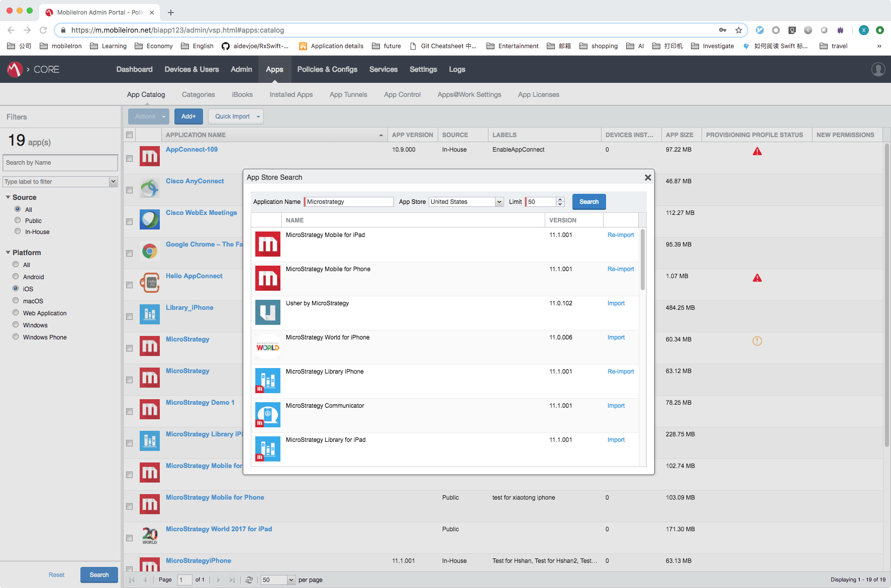Viewport: 891px width, 588px height.
Task: Click the MicroStrategy World 2017 app icon
Action: (150, 536)
